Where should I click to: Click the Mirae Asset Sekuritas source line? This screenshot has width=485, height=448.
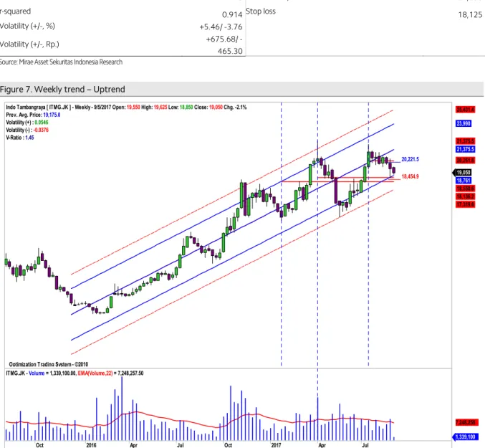point(61,62)
